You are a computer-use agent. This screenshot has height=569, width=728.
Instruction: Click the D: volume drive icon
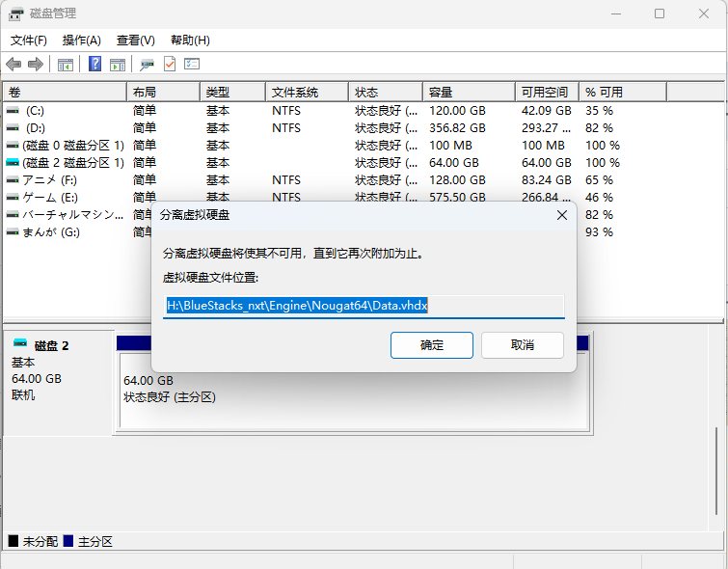(13, 128)
